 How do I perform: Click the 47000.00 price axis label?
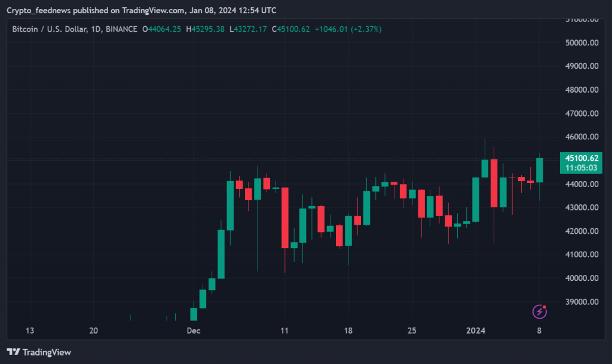581,114
